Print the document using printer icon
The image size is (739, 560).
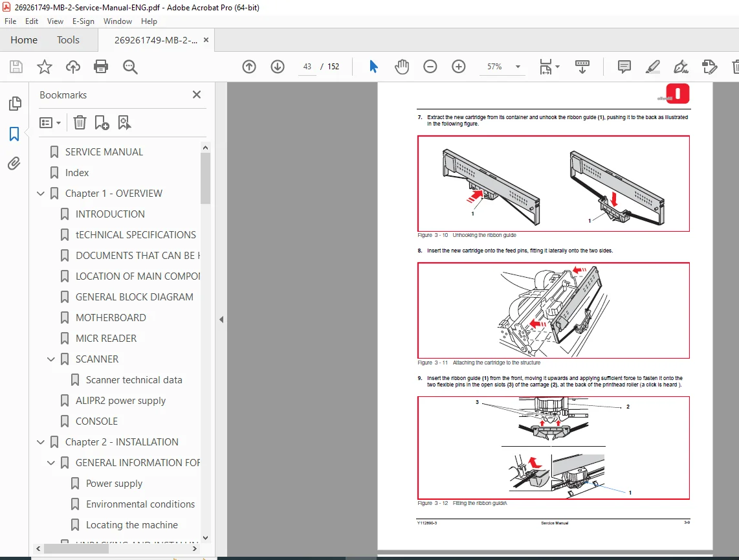coord(101,67)
